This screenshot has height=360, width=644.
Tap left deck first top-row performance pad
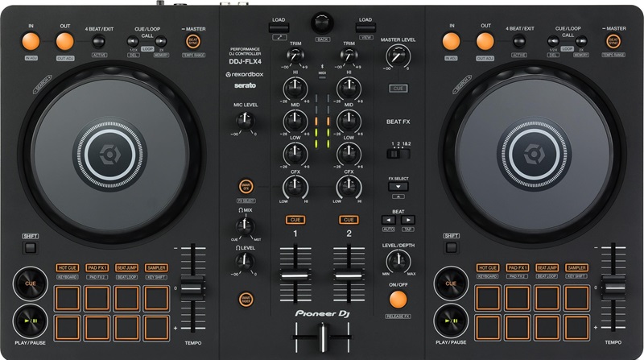click(x=68, y=298)
